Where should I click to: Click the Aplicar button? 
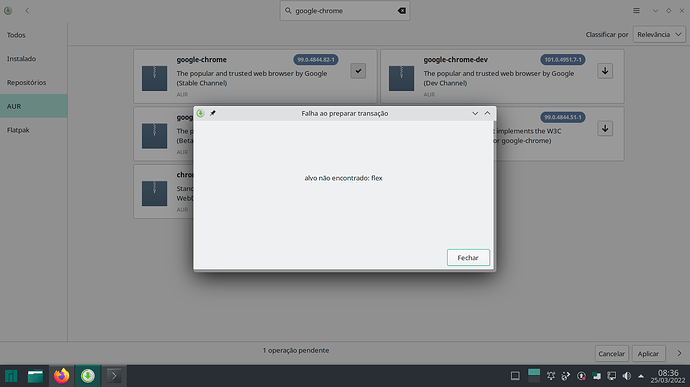click(648, 354)
